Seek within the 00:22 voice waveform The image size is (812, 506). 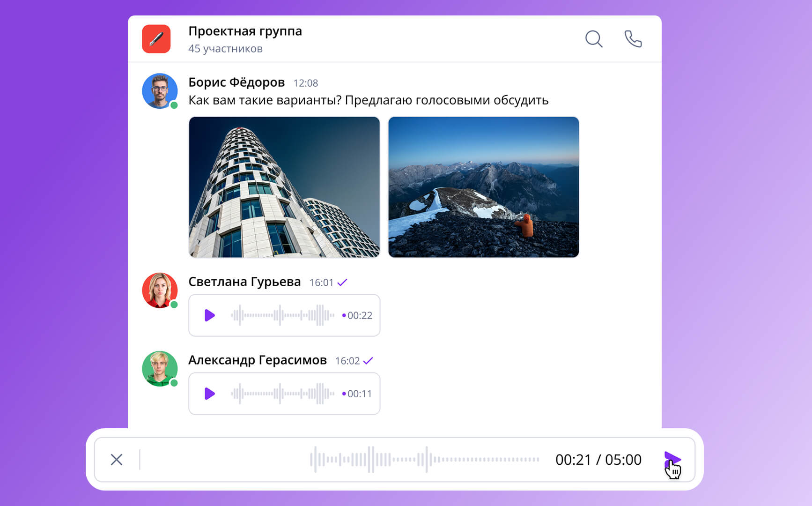(x=282, y=315)
